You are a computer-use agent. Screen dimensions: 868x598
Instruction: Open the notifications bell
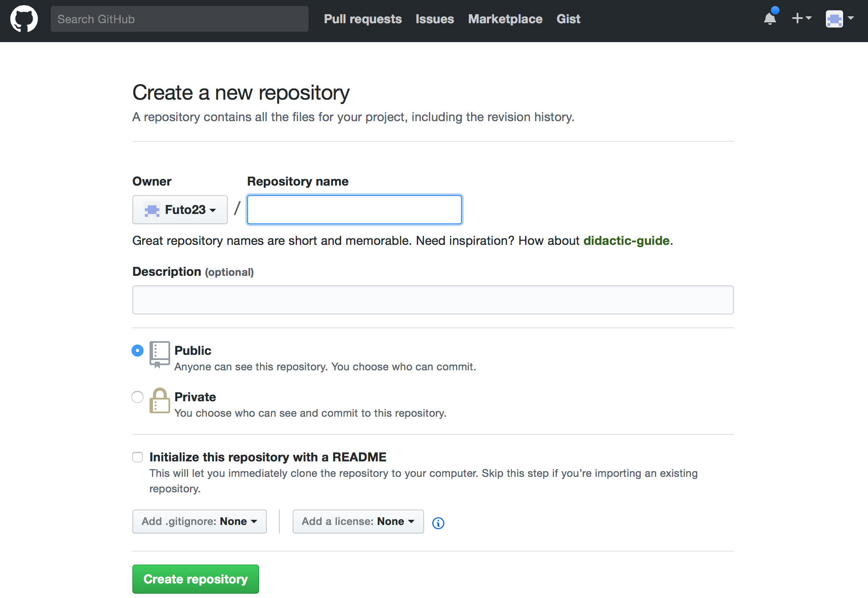770,18
